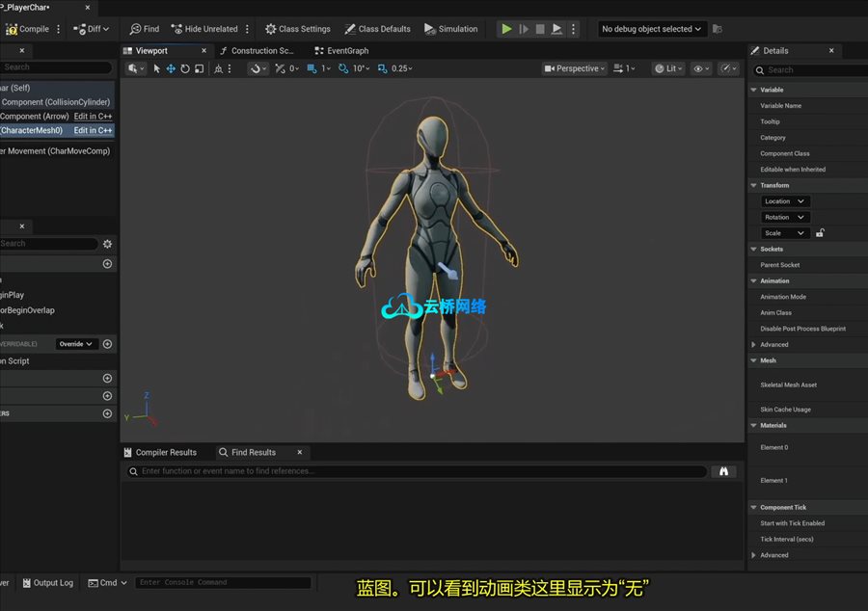This screenshot has height=611, width=868.
Task: Expand the Location type dropdown
Action: [785, 201]
